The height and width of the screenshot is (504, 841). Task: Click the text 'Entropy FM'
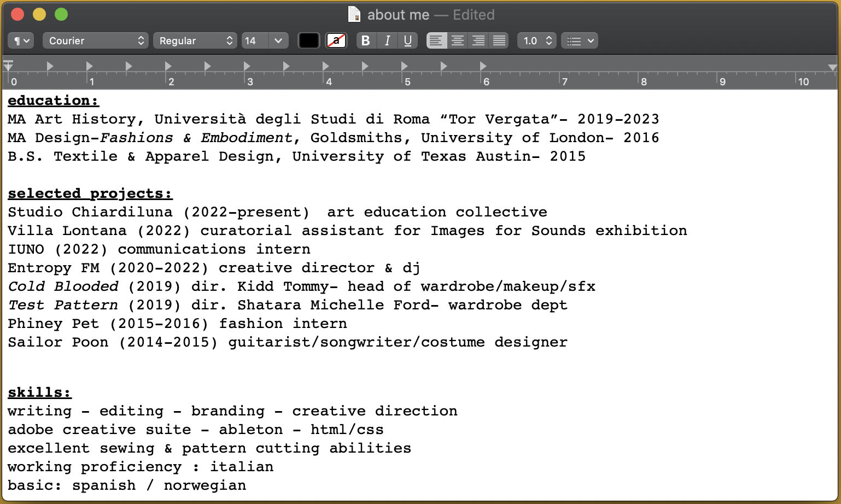coord(54,268)
